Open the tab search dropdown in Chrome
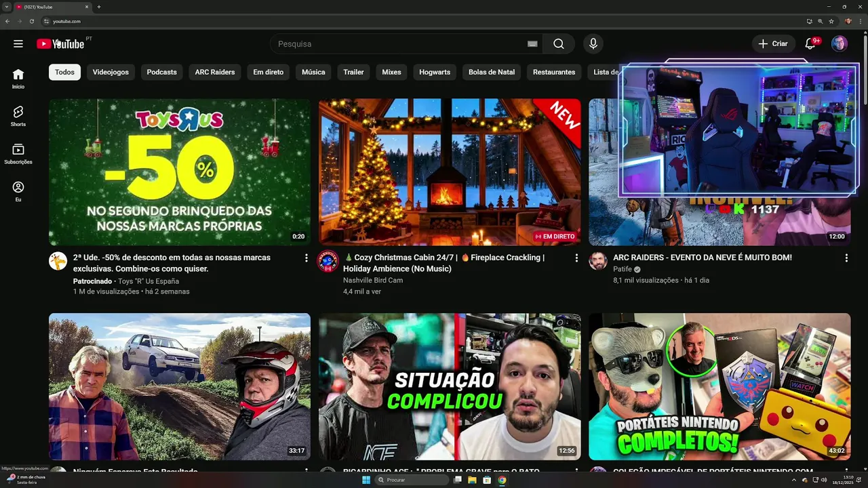The image size is (868, 488). (6, 7)
